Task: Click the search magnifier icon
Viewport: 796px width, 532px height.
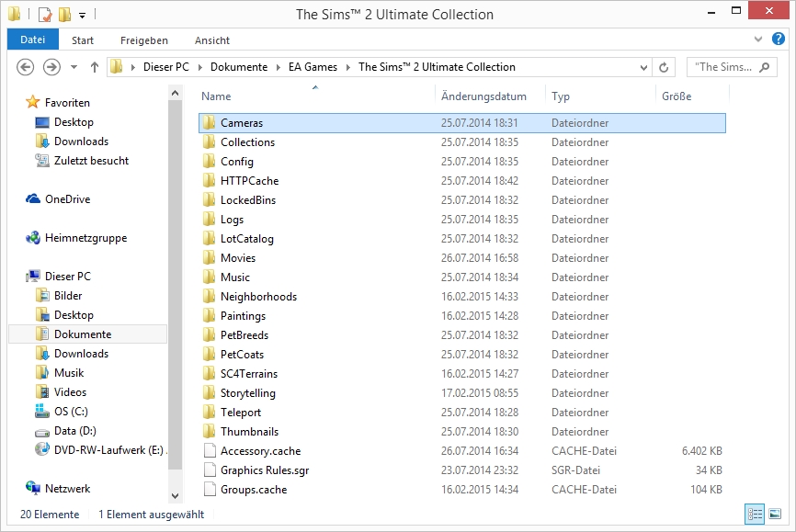Action: point(764,67)
